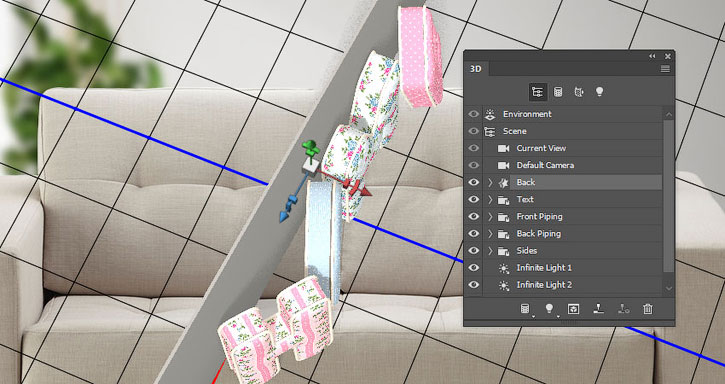Image resolution: width=725 pixels, height=384 pixels.
Task: Filter 3D panel by whole scene
Action: tap(537, 92)
